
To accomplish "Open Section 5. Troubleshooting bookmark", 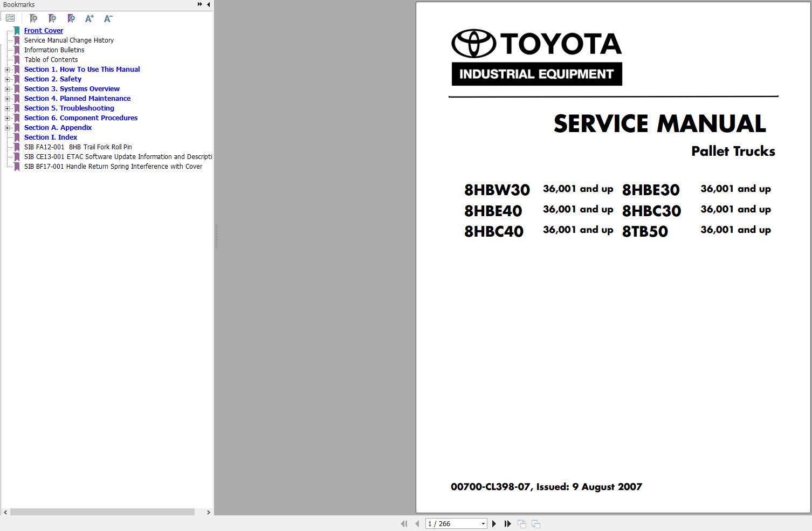I will coord(69,108).
